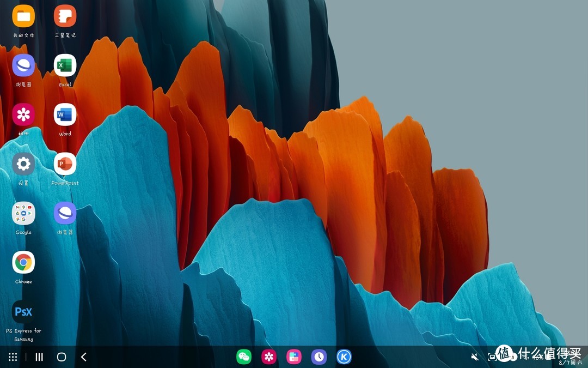Open the blue K music app in the taskbar
Image resolution: width=588 pixels, height=368 pixels.
pyautogui.click(x=344, y=357)
